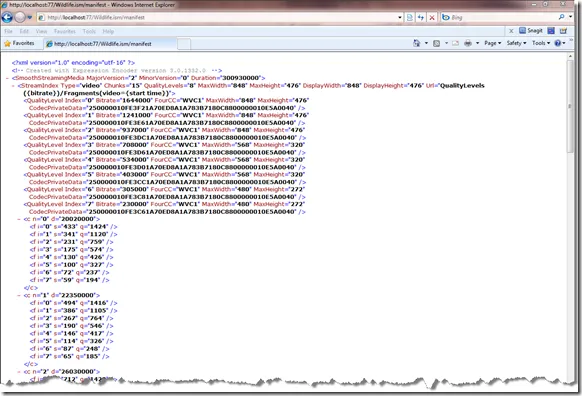
Task: Collapse the StreamIndex video node
Action: coord(13,86)
